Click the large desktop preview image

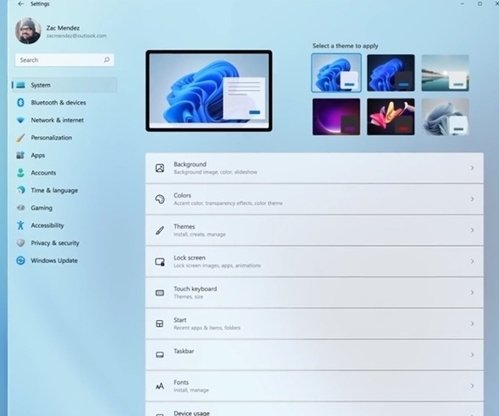[x=209, y=91]
